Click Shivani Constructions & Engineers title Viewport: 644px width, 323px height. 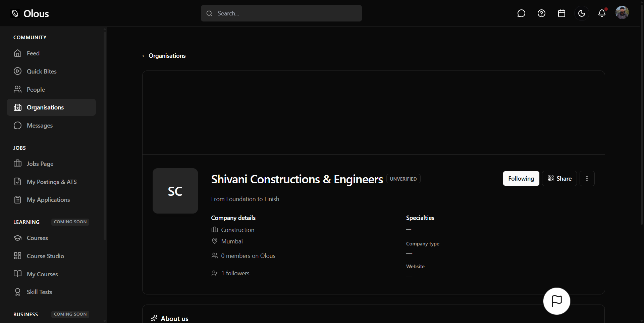[x=297, y=179]
